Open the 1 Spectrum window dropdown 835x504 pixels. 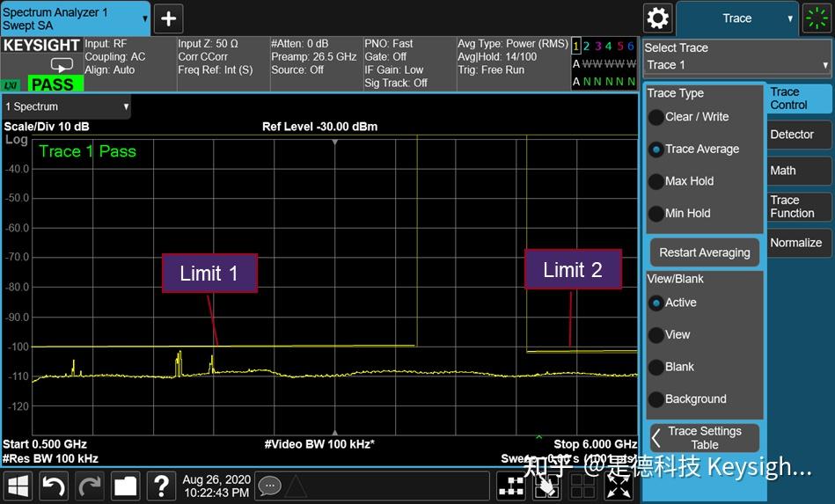pyautogui.click(x=66, y=106)
